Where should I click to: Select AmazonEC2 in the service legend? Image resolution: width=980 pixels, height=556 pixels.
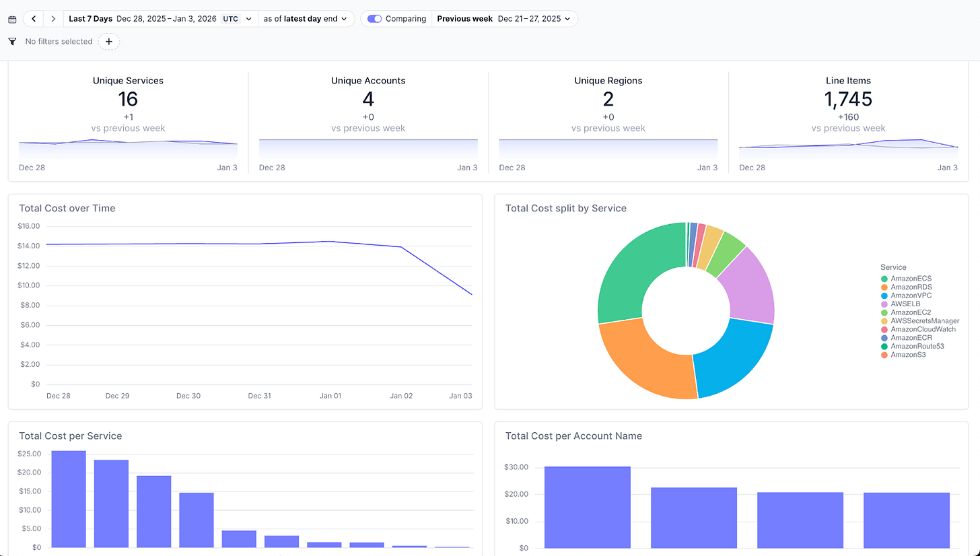pos(905,312)
